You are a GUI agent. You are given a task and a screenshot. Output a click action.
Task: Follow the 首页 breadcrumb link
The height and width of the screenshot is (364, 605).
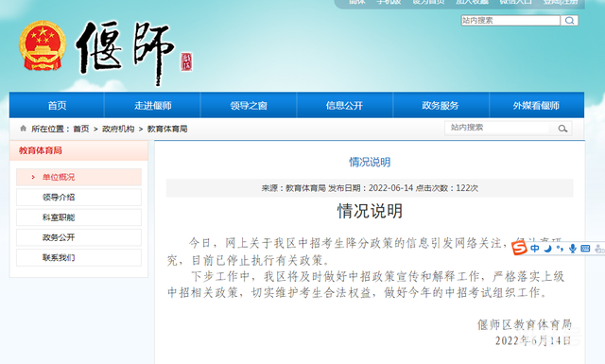[x=81, y=129]
